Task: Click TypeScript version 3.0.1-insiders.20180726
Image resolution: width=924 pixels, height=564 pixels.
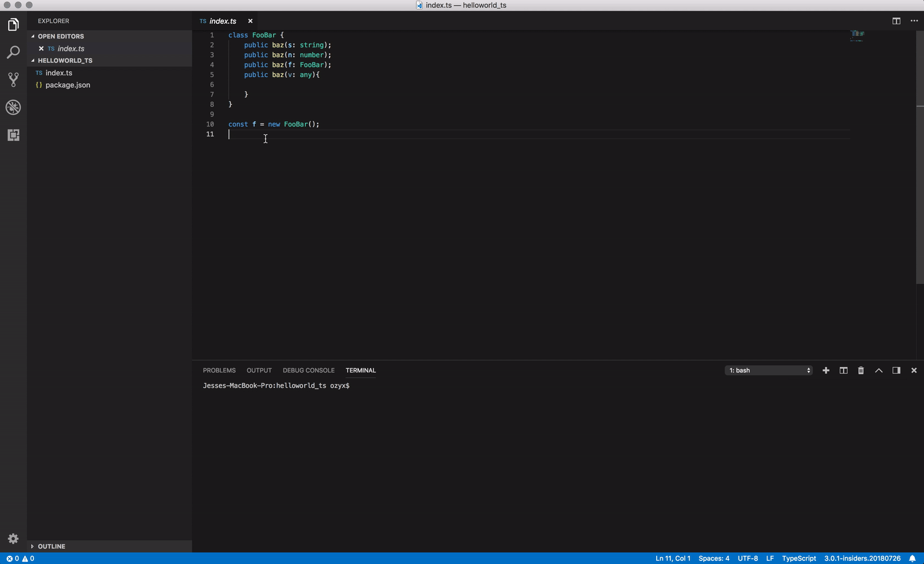Action: (862, 558)
